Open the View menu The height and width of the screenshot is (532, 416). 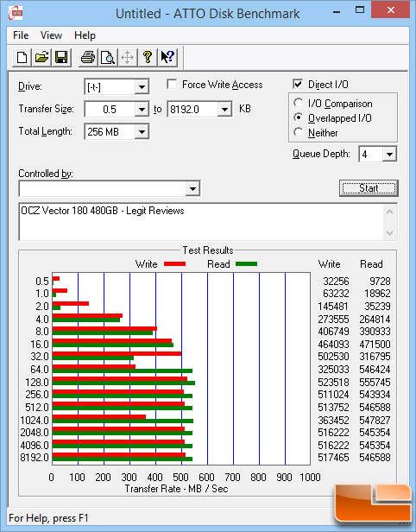(x=51, y=35)
